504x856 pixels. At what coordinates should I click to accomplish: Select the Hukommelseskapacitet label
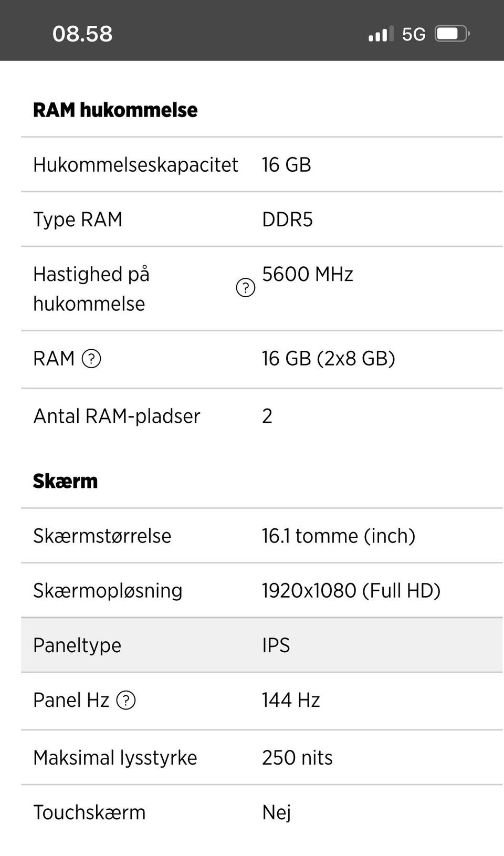pyautogui.click(x=135, y=165)
